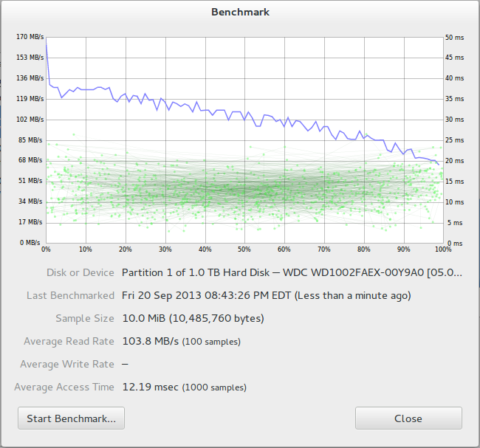Click the Disk or Device label

click(x=80, y=272)
